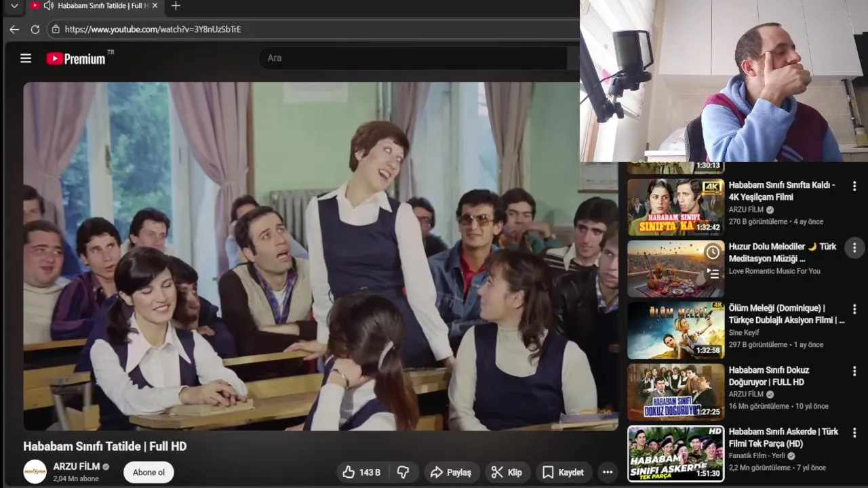868x488 pixels.
Task: Open the Sine Keyif channel name
Action: click(x=744, y=333)
